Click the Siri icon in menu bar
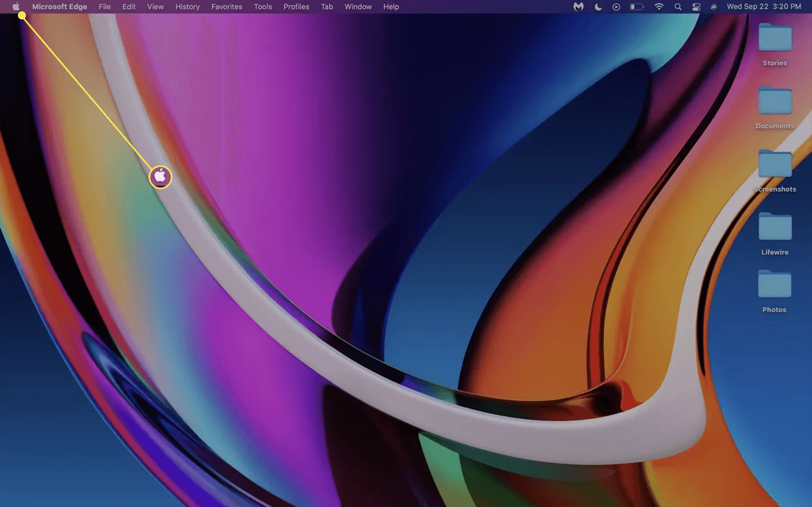 (714, 6)
